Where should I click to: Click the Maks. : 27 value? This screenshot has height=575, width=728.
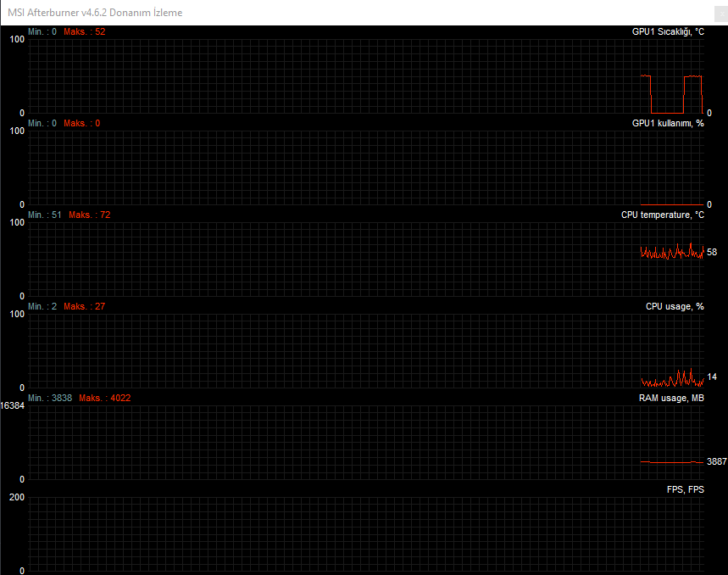click(x=85, y=306)
